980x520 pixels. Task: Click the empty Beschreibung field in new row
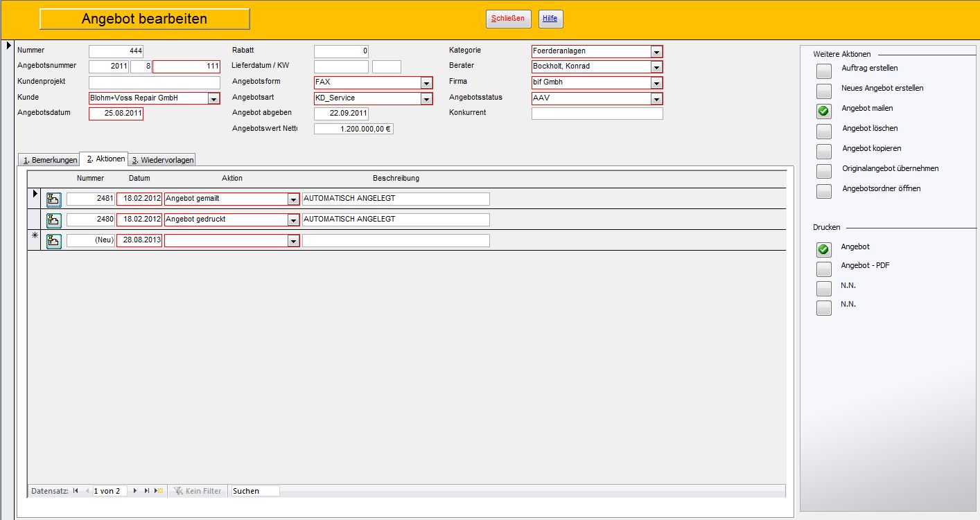coord(396,241)
